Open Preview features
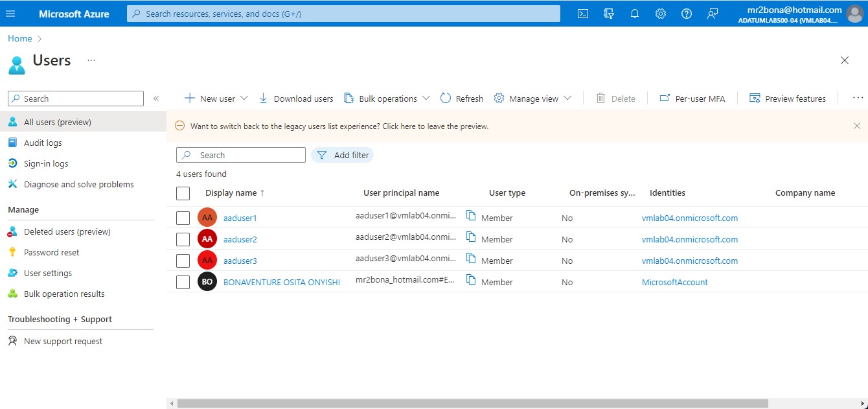This screenshot has height=409, width=868. click(788, 98)
